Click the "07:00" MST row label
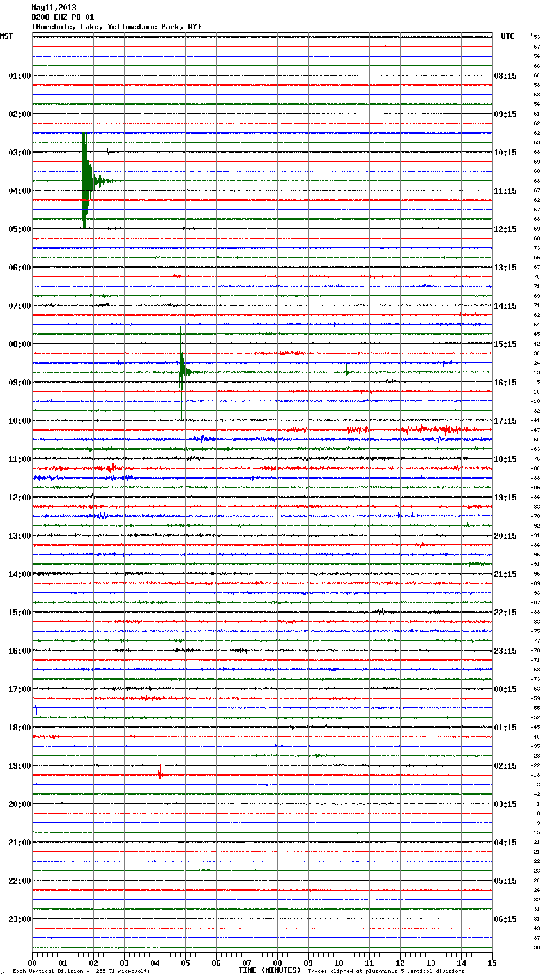Screen dimensions: 543x980 (20, 306)
